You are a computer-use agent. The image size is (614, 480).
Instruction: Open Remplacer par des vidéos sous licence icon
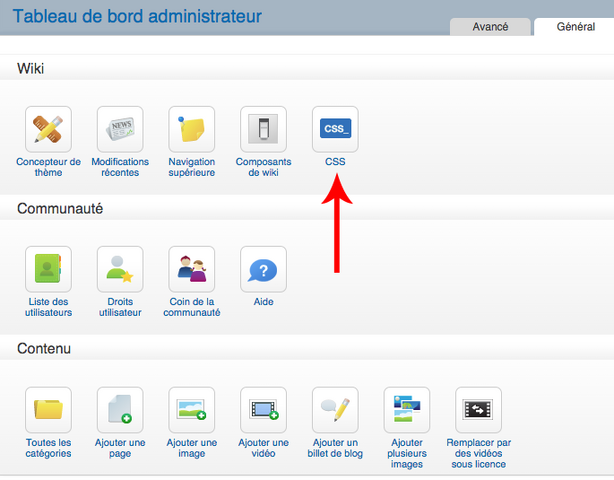[479, 410]
